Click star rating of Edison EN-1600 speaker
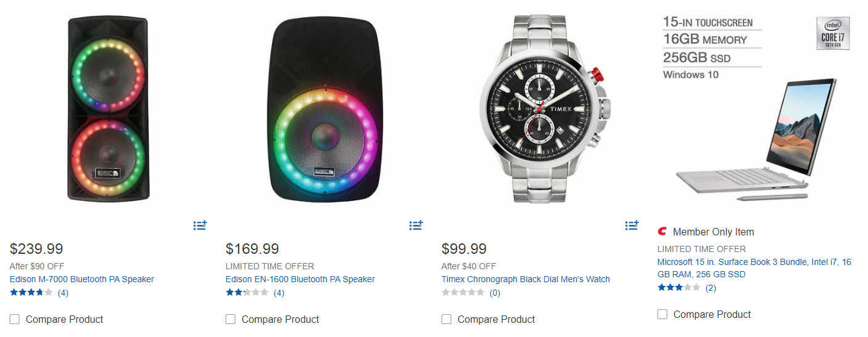868x337 pixels. pyautogui.click(x=247, y=293)
